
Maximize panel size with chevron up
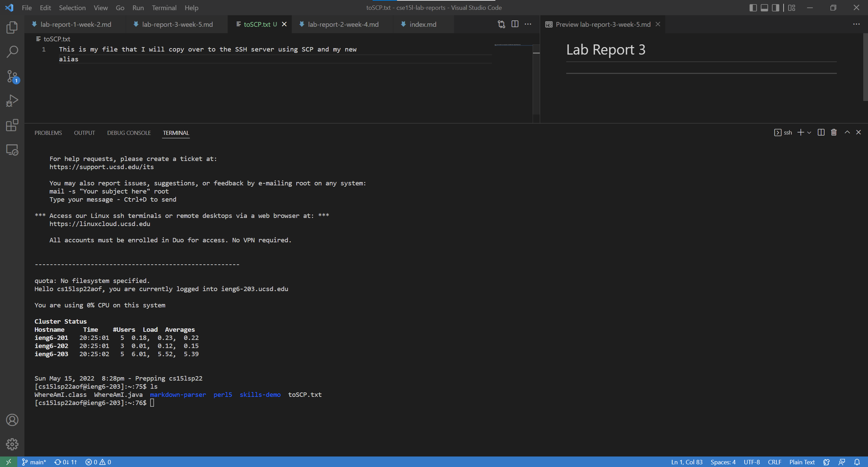click(x=847, y=133)
